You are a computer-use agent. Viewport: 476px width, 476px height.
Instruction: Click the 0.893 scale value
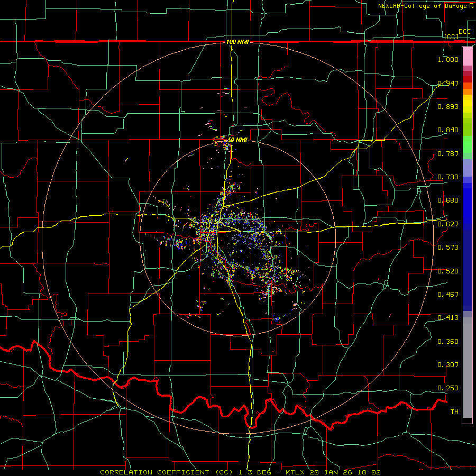pos(448,106)
